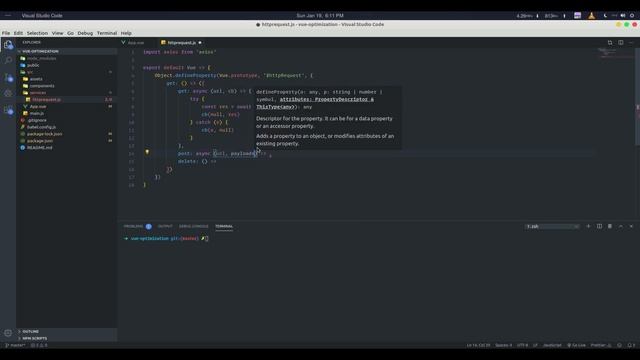This screenshot has height=360, width=640.
Task: Click the feedback smiley in status bar
Action: click(x=619, y=345)
